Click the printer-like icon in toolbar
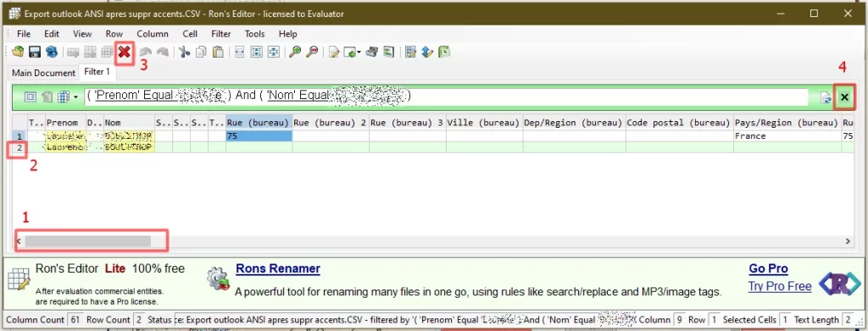Image resolution: width=868 pixels, height=331 pixels. (x=371, y=52)
